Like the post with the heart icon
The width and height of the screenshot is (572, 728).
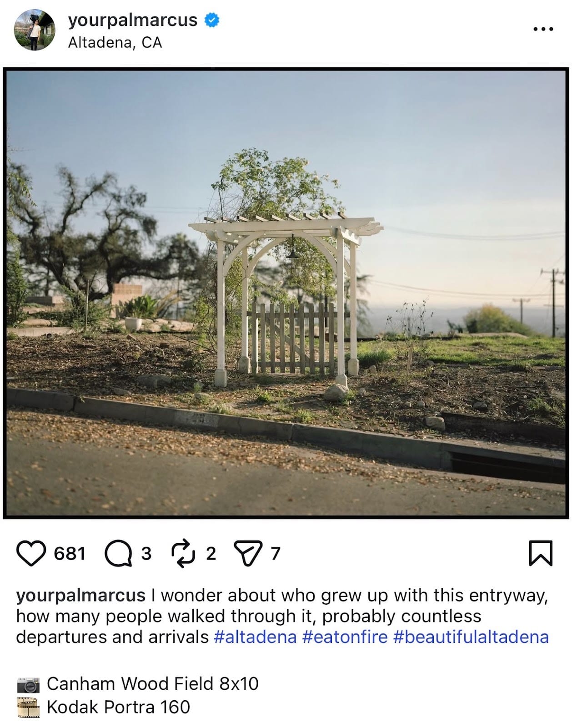(x=31, y=553)
